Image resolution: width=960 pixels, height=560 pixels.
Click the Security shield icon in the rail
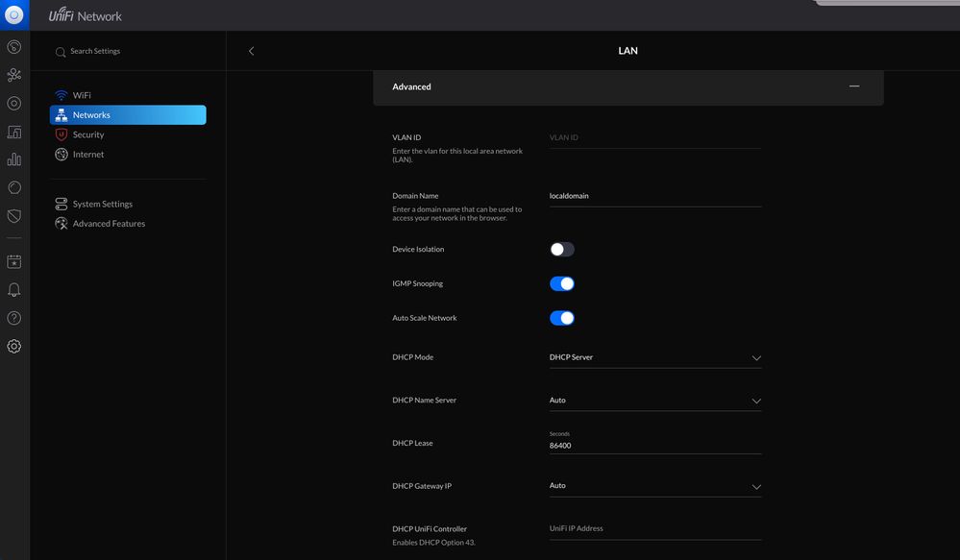(13, 215)
